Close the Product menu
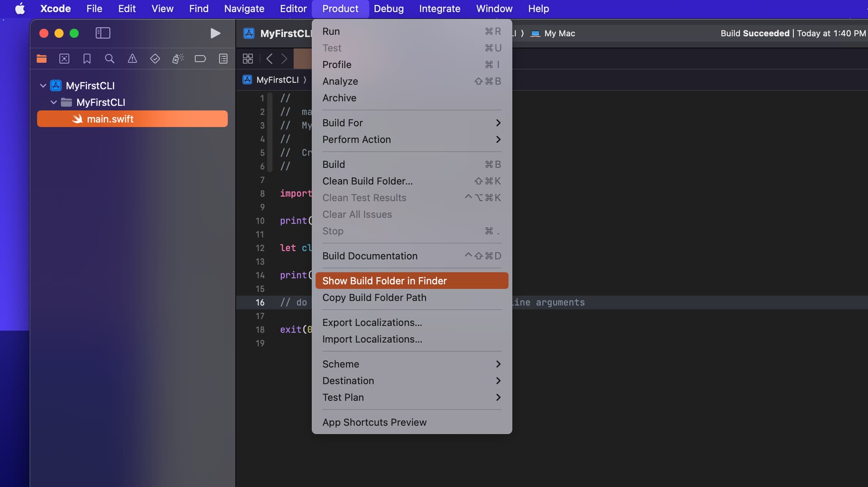Screen dimensions: 868x487 point(340,9)
